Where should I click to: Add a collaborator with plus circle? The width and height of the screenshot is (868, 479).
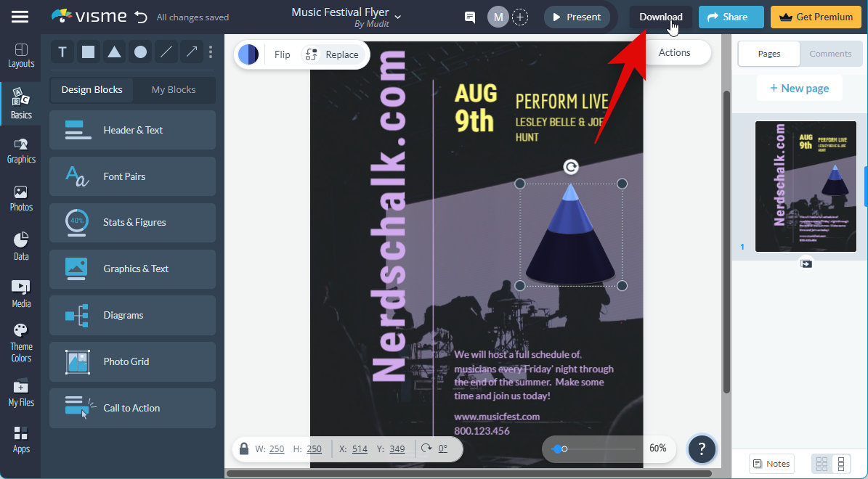(520, 17)
